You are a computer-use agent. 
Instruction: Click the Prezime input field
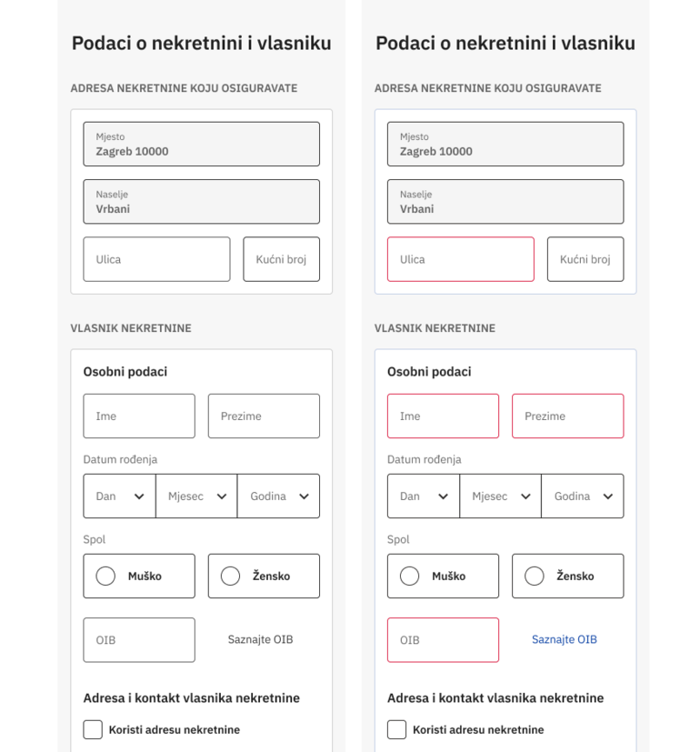point(263,416)
